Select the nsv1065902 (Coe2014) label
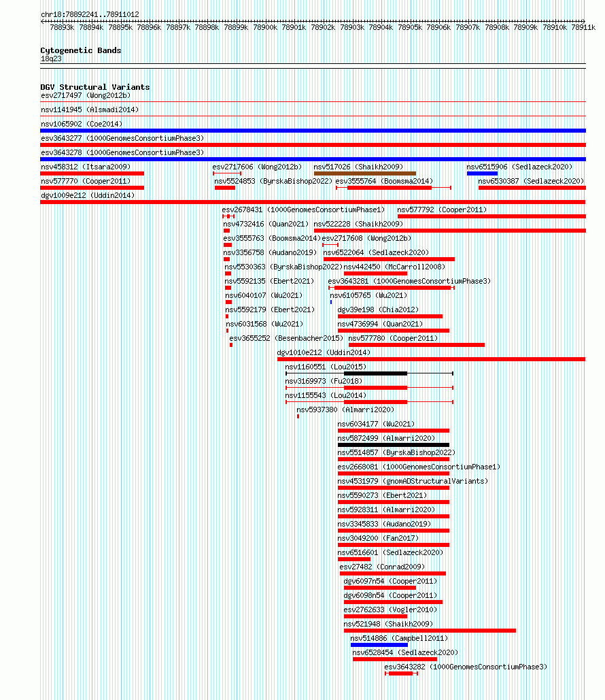 pos(82,124)
